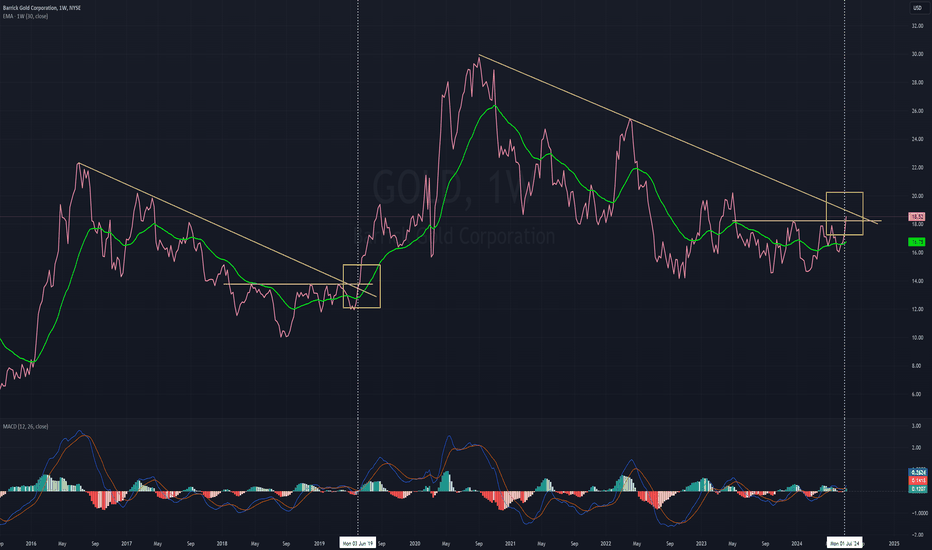Select the EMA 1W indicator legend

[x=25, y=16]
